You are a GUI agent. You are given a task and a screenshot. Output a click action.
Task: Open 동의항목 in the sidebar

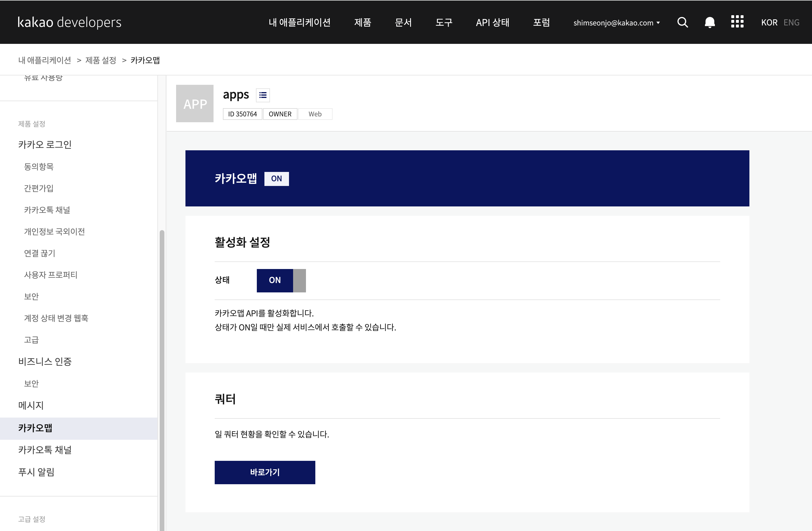[39, 167]
